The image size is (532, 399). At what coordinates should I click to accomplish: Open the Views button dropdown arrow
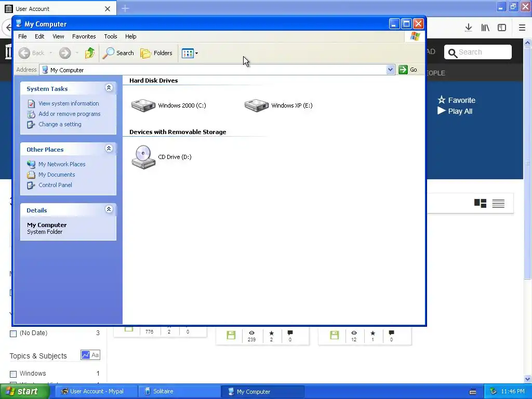coord(196,54)
